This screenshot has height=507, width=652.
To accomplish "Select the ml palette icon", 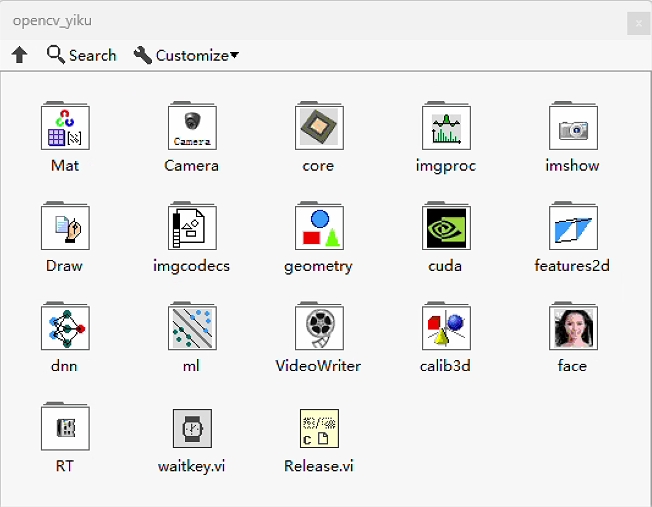I will coord(192,327).
